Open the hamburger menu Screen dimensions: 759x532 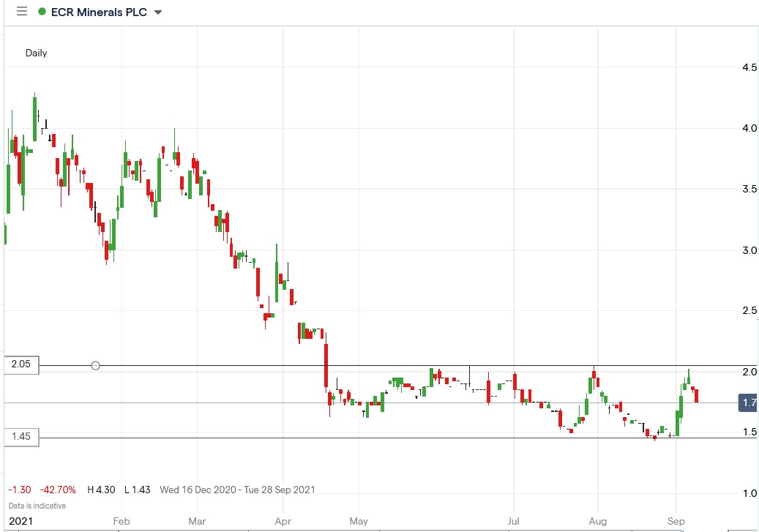point(21,12)
